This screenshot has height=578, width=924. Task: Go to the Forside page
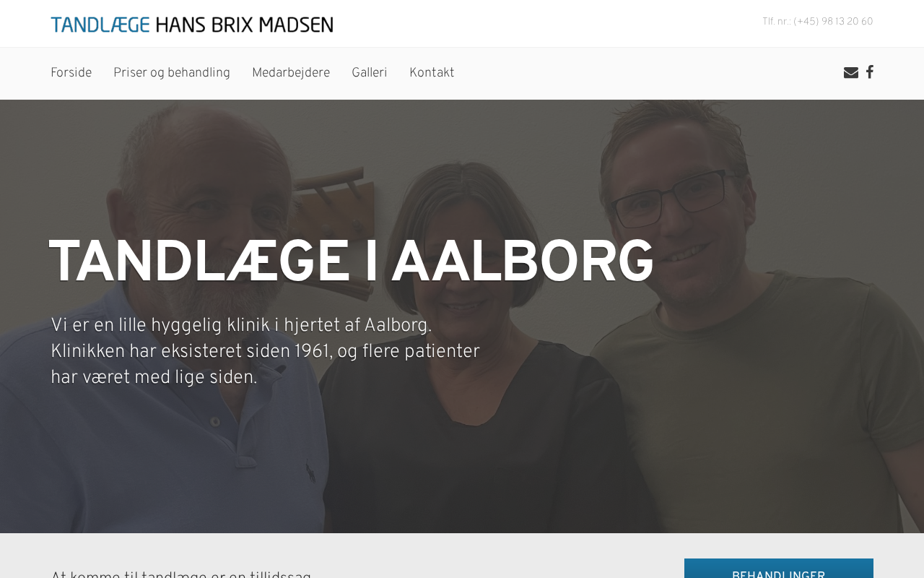click(71, 73)
